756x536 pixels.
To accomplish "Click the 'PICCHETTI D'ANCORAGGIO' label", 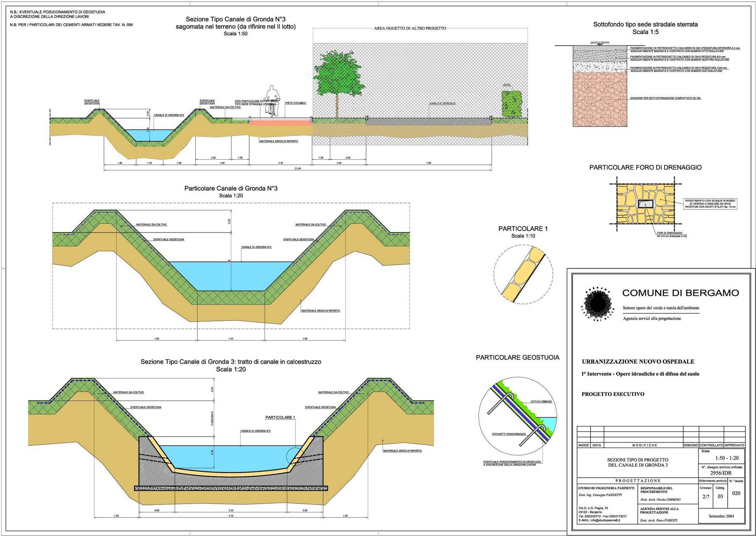I will pos(509,434).
